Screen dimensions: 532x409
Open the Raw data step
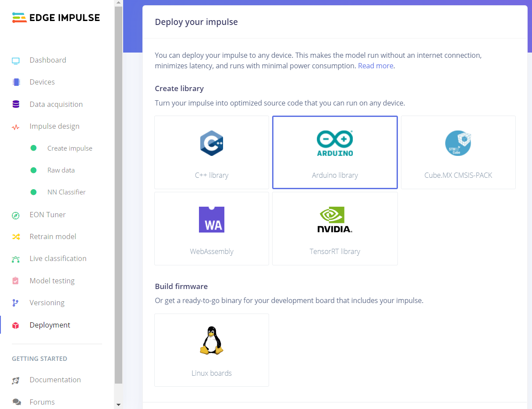[x=61, y=170]
